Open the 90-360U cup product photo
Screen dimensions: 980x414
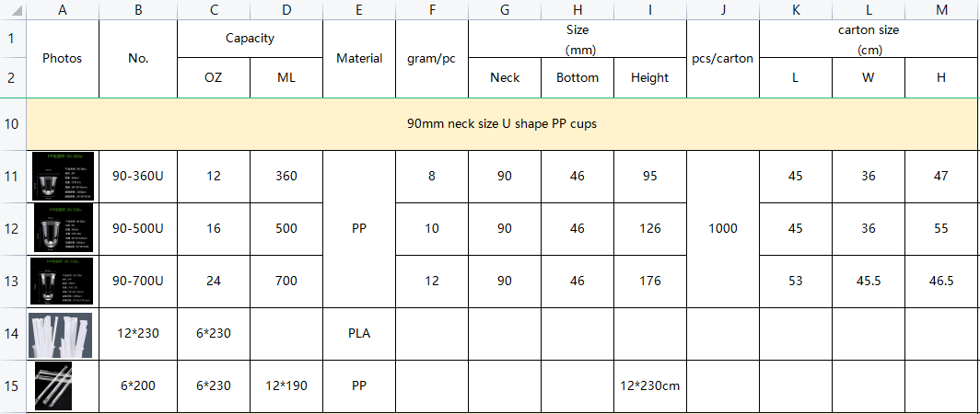(63, 176)
